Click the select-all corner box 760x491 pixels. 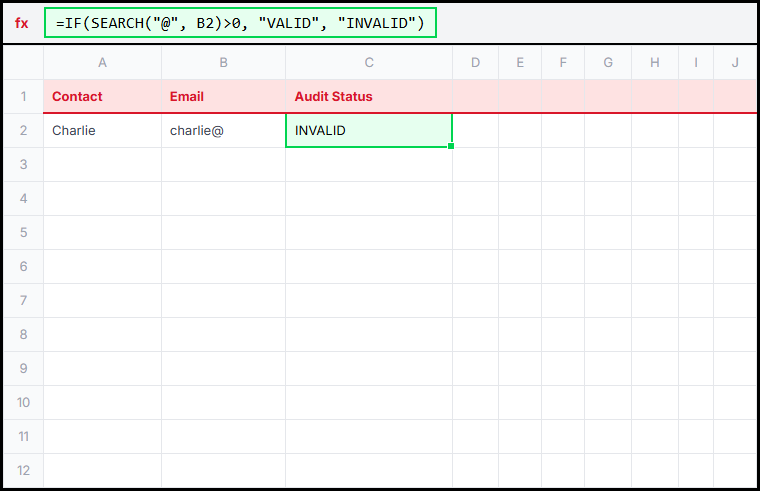[23, 63]
